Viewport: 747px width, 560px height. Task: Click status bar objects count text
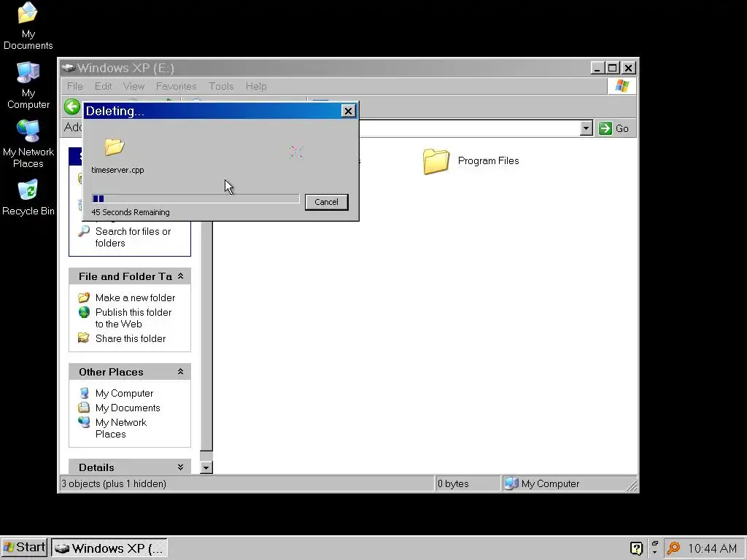114,484
